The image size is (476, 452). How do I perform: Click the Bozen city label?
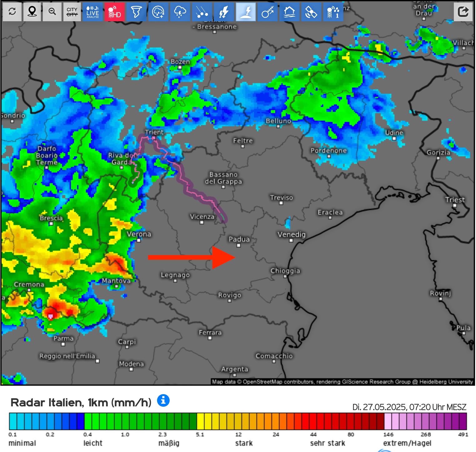[180, 62]
